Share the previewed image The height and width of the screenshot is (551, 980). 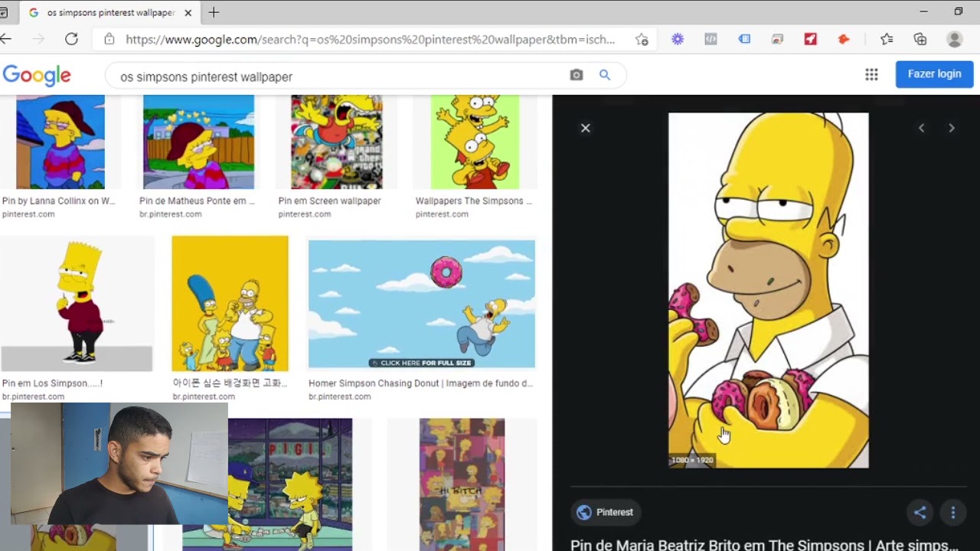click(x=920, y=512)
